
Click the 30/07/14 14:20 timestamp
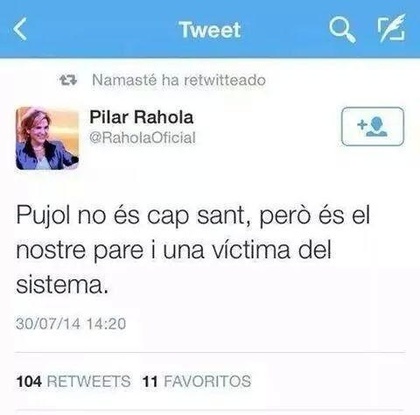(x=71, y=324)
